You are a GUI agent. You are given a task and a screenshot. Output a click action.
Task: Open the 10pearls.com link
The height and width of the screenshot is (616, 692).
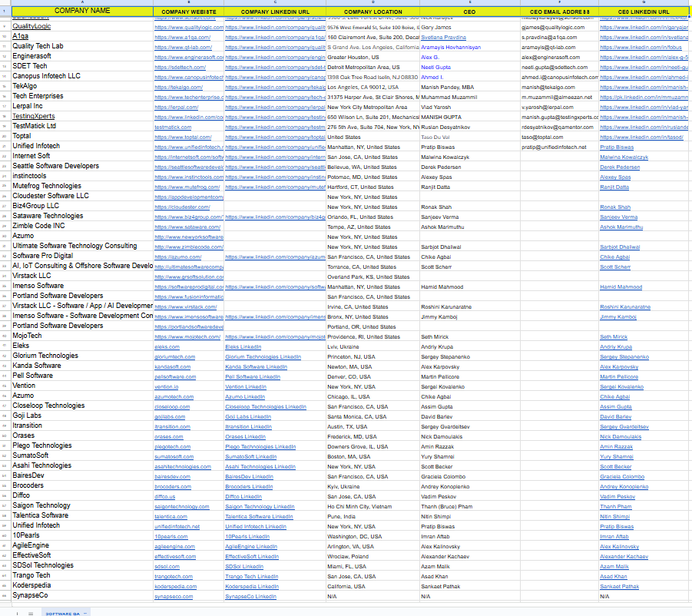coord(171,537)
